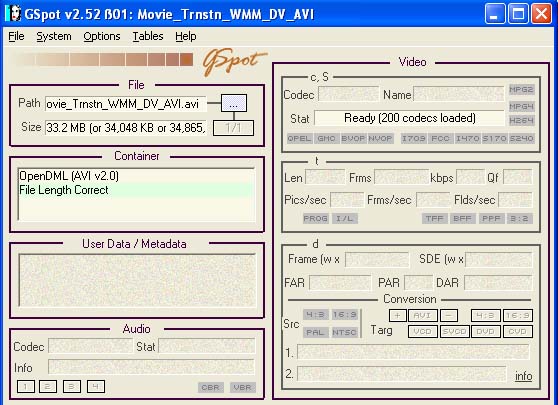Click the QPEL indicator
This screenshot has width=558, height=405.
(299, 138)
